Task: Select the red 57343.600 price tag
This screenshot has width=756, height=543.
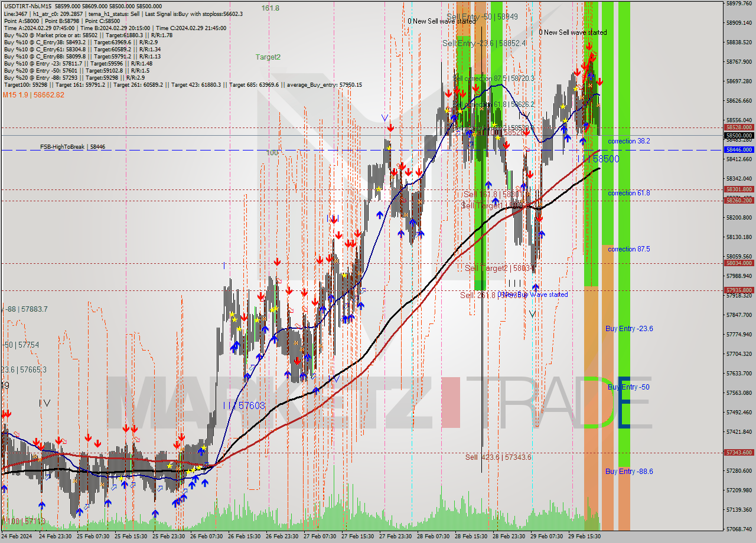Action: coord(739,453)
